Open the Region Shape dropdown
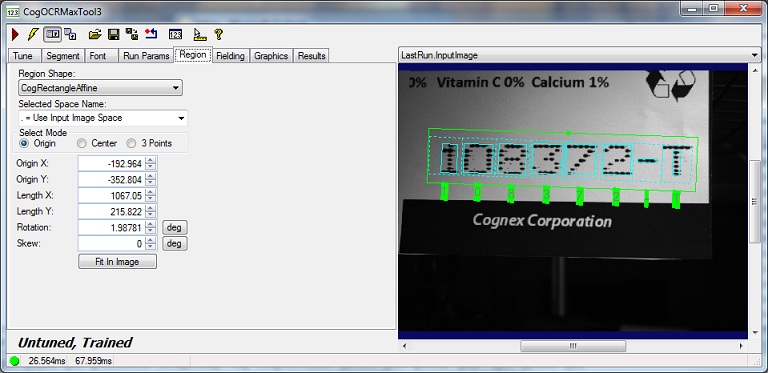 [x=100, y=88]
